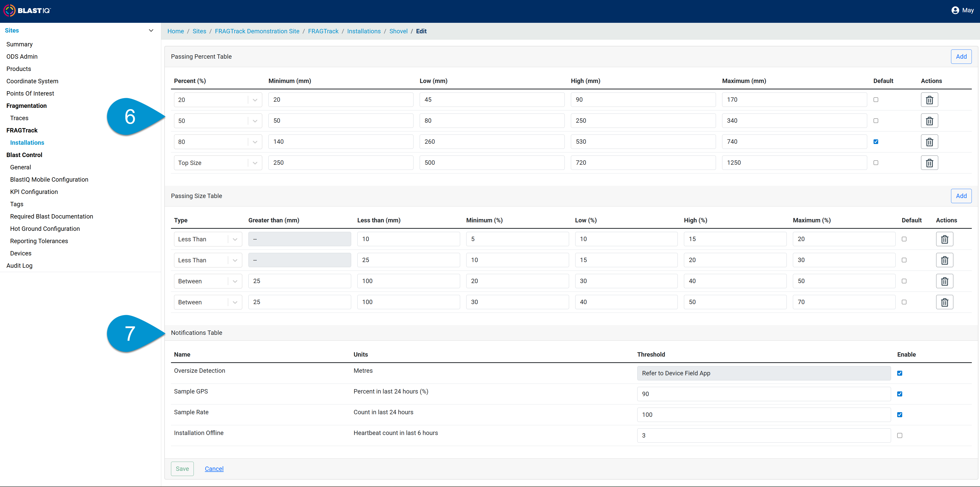Click the Sample Rate threshold field

point(764,415)
